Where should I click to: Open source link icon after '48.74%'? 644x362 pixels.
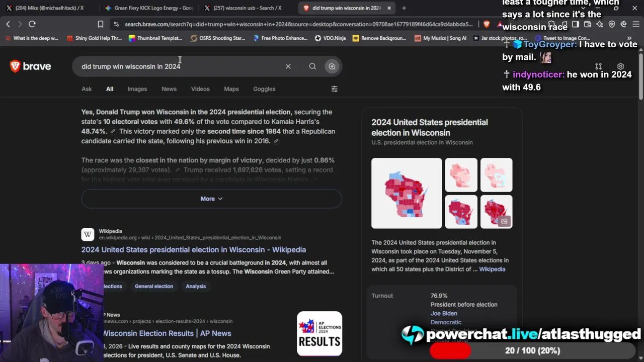113,132
